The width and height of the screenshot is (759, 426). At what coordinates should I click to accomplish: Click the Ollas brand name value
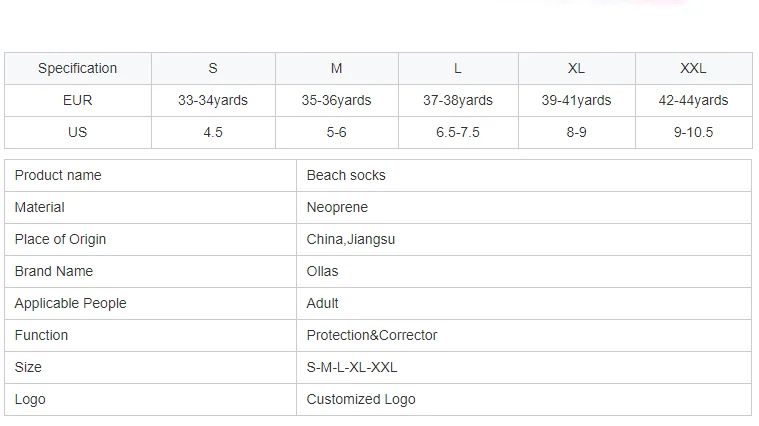point(323,271)
